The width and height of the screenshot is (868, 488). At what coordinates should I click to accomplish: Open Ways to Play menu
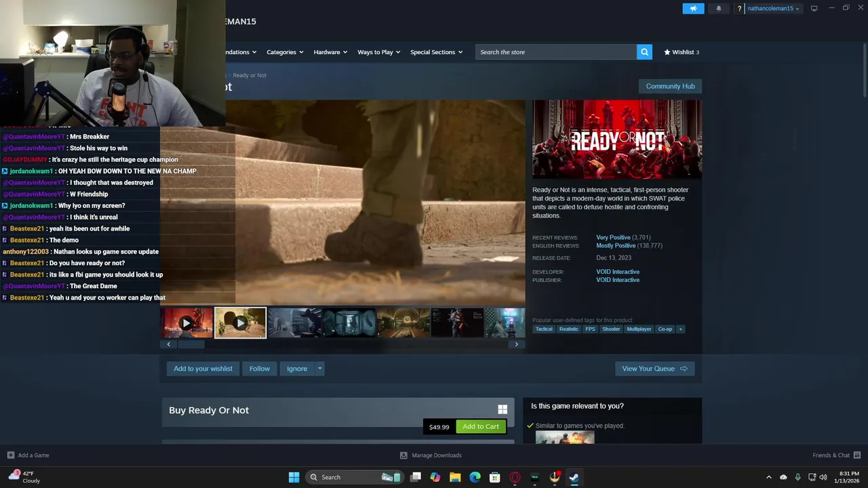click(378, 52)
